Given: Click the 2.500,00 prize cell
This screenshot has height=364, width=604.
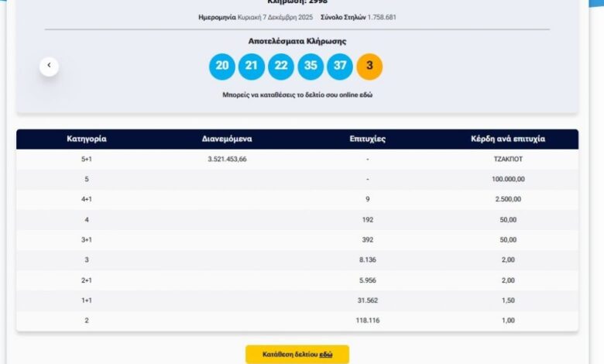Looking at the screenshot, I should pos(508,199).
